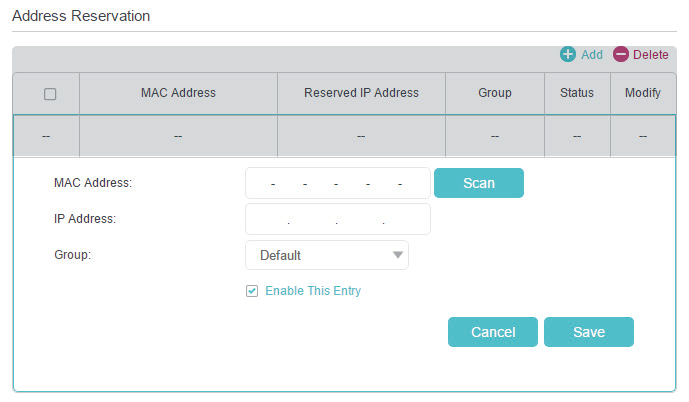689x402 pixels.
Task: Click the Reserved IP Address column header
Action: pyautogui.click(x=361, y=93)
